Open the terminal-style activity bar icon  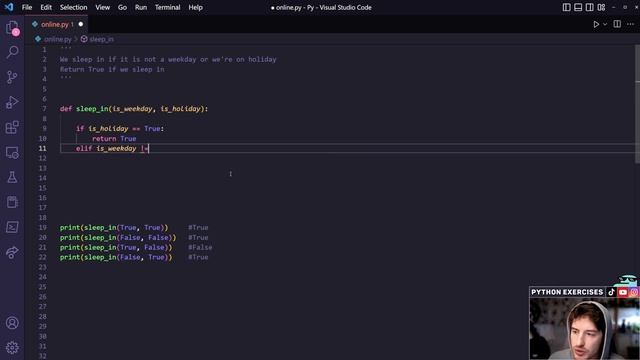click(12, 227)
